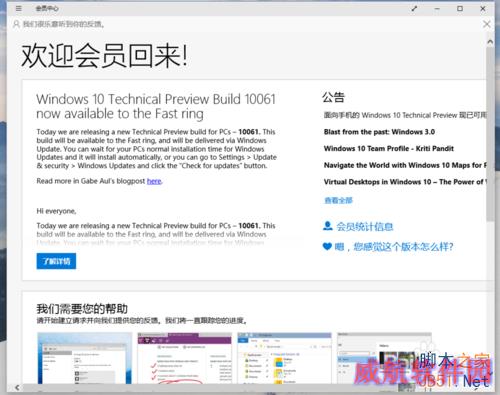Open the File Explorer thumbnail

pos(284,358)
